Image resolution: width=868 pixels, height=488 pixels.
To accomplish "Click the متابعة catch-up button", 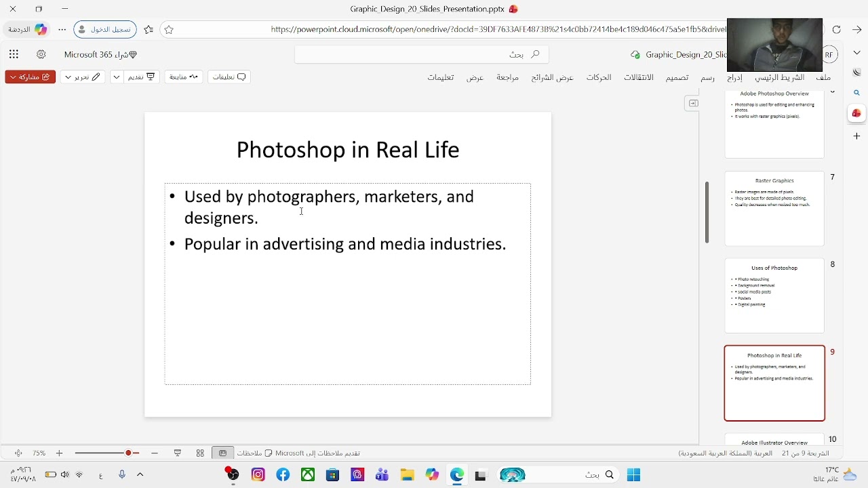I will 184,77.
